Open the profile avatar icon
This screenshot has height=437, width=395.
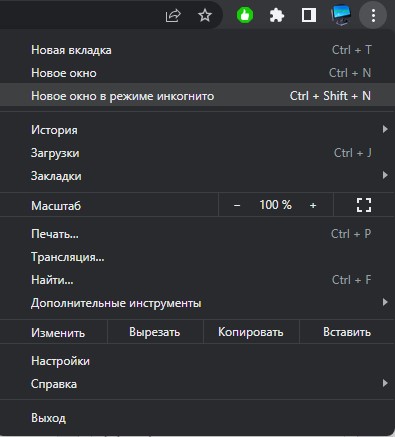[341, 15]
